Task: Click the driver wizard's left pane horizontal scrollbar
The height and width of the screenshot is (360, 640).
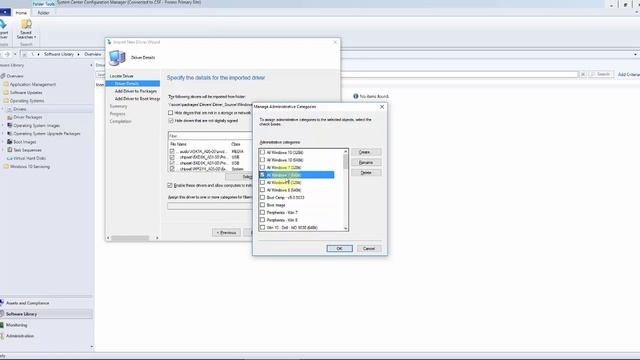Action: [x=130, y=238]
